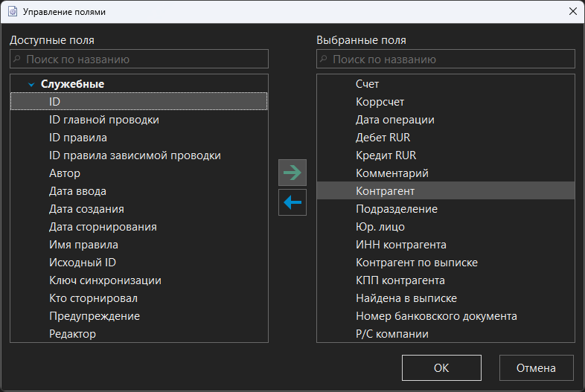The width and height of the screenshot is (585, 392).
Task: Select Дата сторнирования item
Action: (103, 227)
